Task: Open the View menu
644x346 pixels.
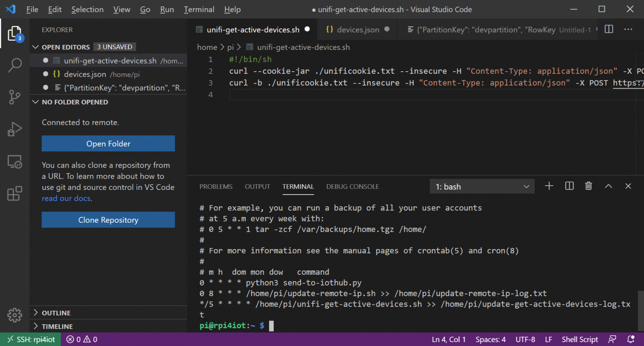Action: [122, 9]
